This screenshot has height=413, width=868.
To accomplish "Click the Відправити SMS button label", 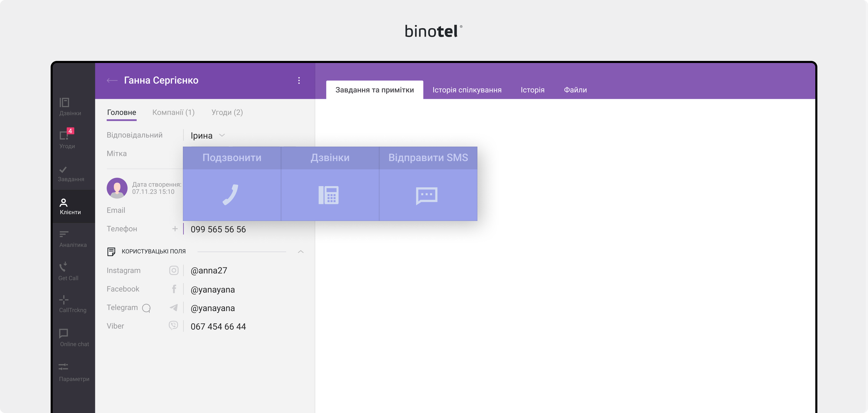I will coord(428,157).
